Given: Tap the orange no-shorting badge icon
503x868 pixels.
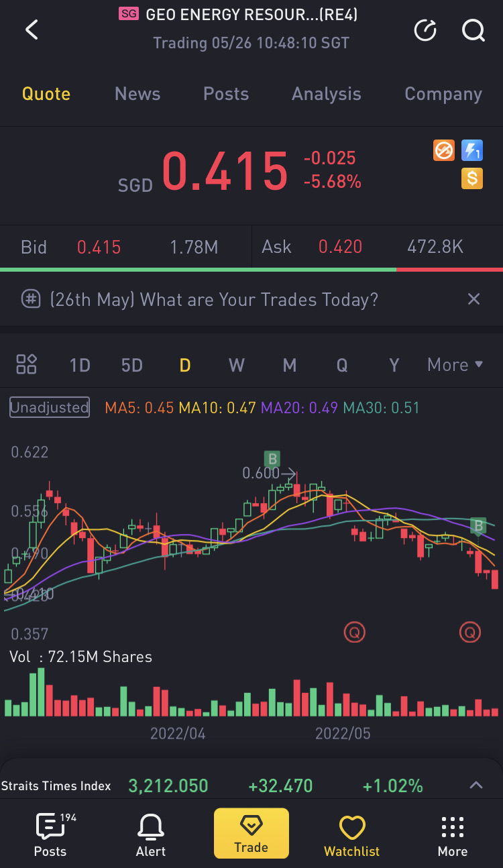Looking at the screenshot, I should click(444, 150).
